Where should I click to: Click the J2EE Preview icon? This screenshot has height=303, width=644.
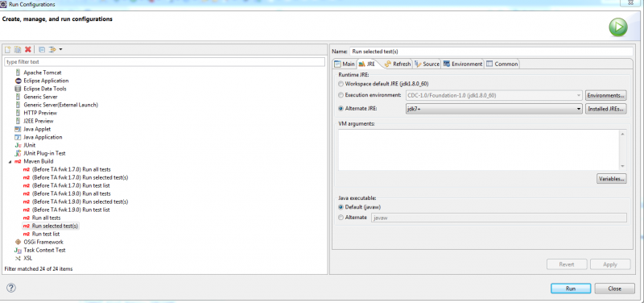[18, 121]
